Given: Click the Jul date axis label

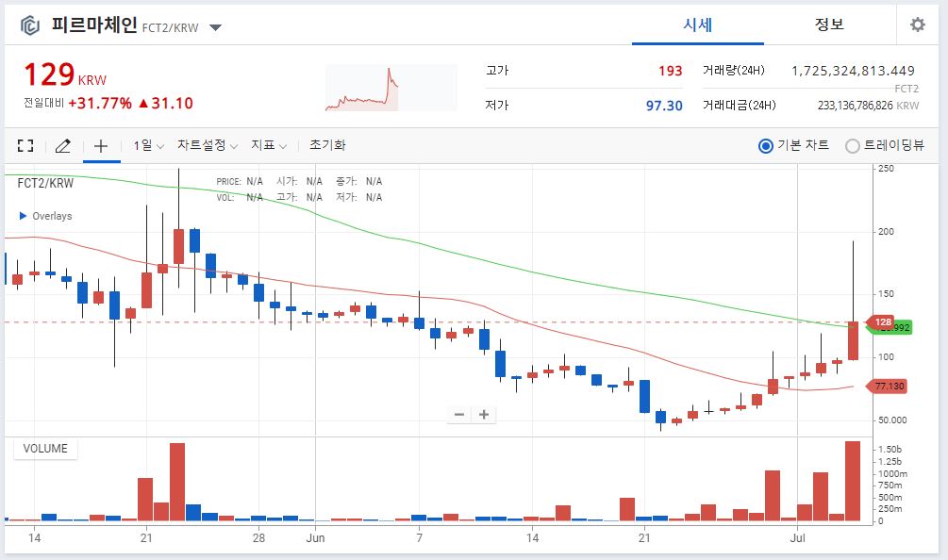Looking at the screenshot, I should [797, 537].
